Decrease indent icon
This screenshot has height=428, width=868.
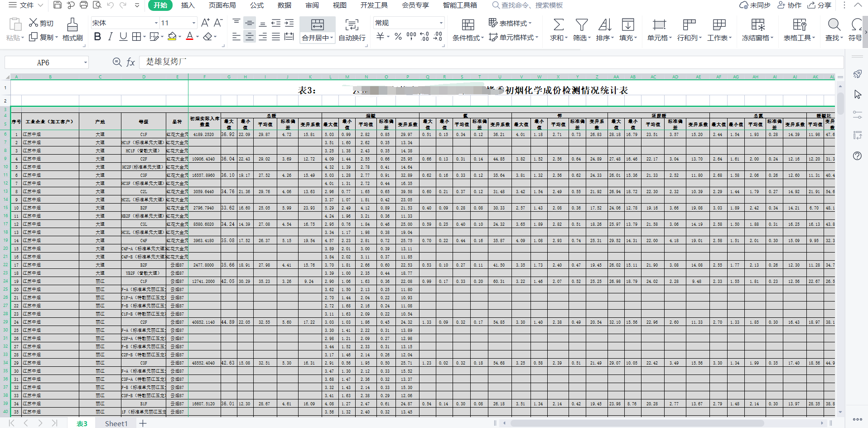tap(276, 23)
